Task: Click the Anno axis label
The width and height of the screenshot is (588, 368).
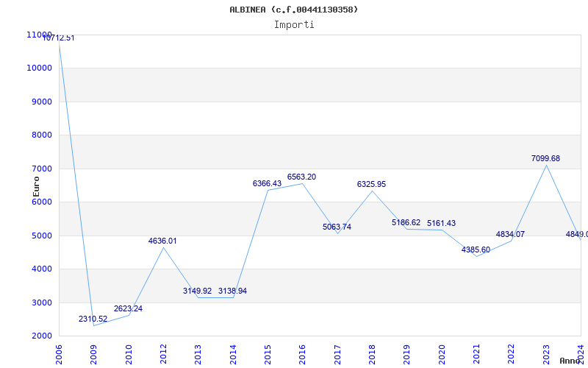Action: 570,361
